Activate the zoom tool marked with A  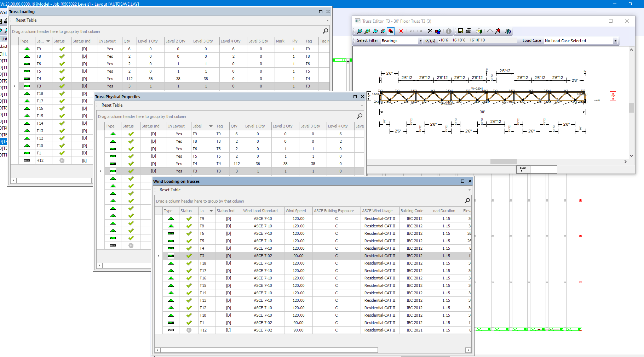click(x=359, y=31)
